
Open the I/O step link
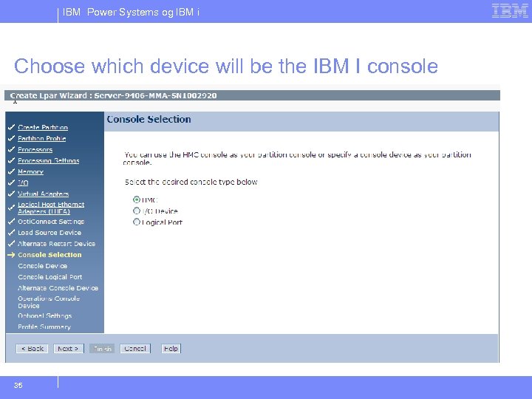tap(23, 183)
